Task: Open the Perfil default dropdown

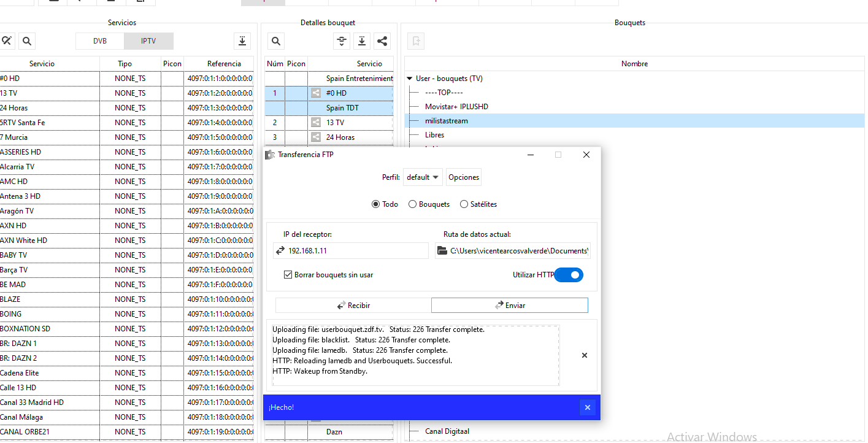Action: coord(423,177)
